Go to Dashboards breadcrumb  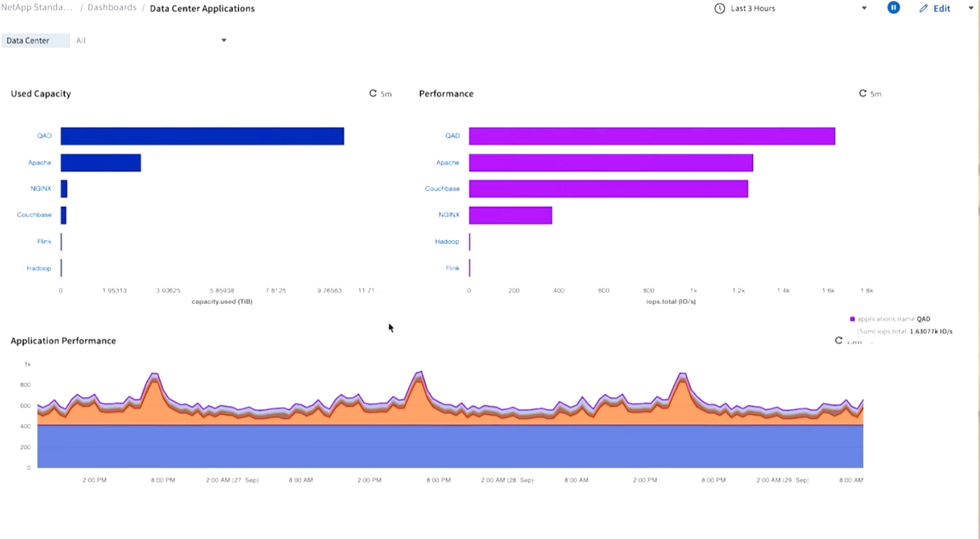(112, 8)
